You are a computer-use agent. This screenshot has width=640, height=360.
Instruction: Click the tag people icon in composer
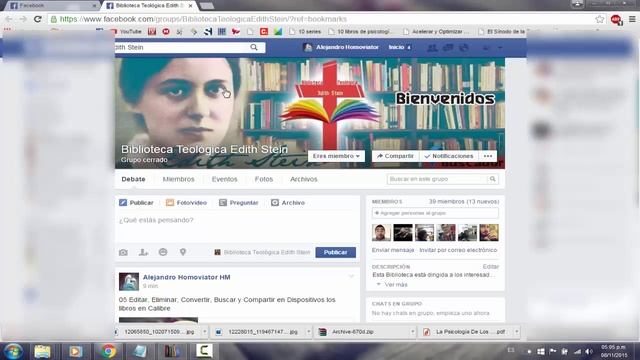(143, 252)
